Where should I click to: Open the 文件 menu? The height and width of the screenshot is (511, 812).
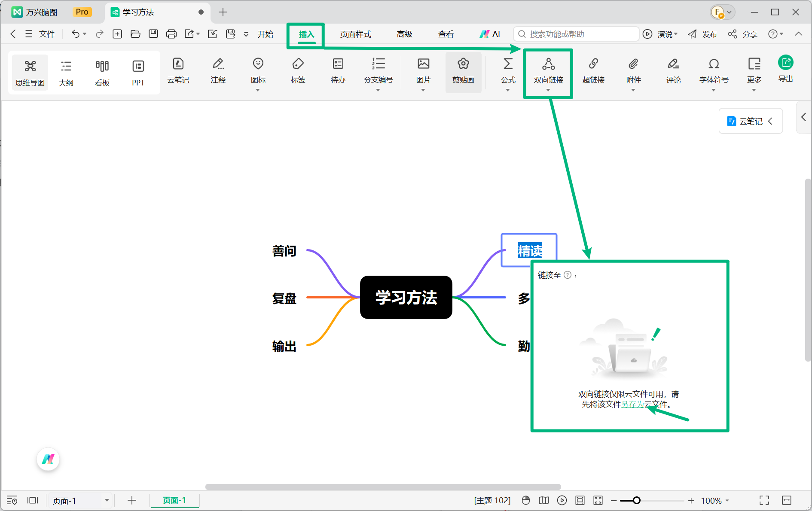tap(40, 34)
